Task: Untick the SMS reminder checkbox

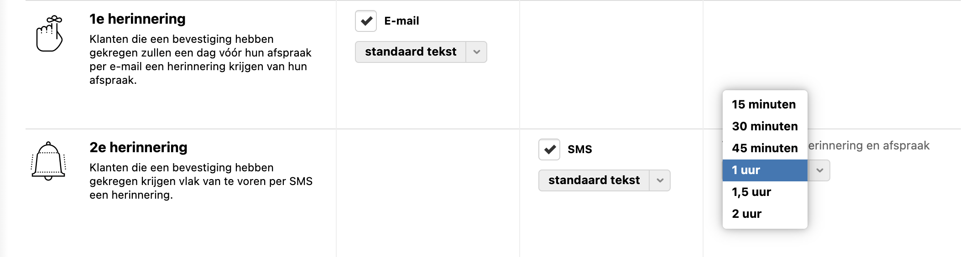Action: point(549,149)
